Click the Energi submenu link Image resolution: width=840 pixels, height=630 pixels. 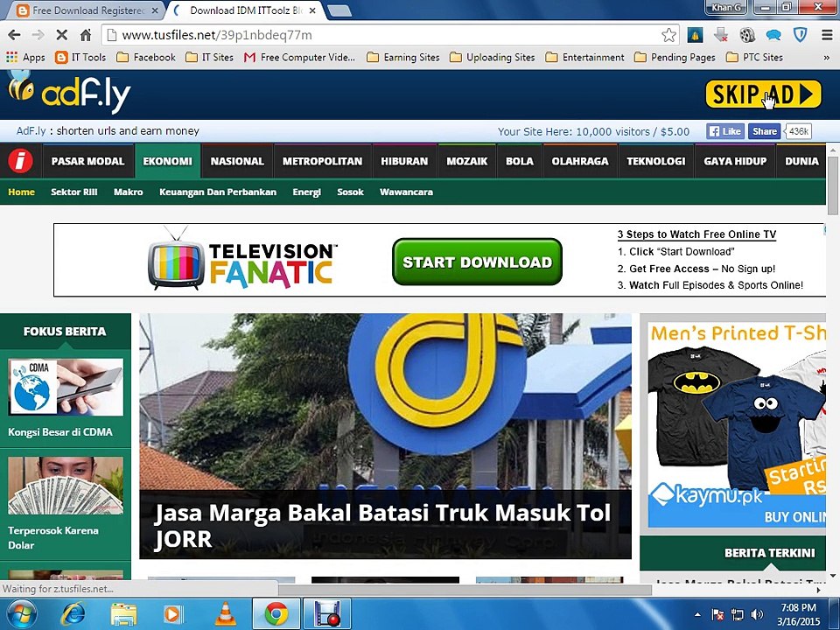click(x=306, y=192)
